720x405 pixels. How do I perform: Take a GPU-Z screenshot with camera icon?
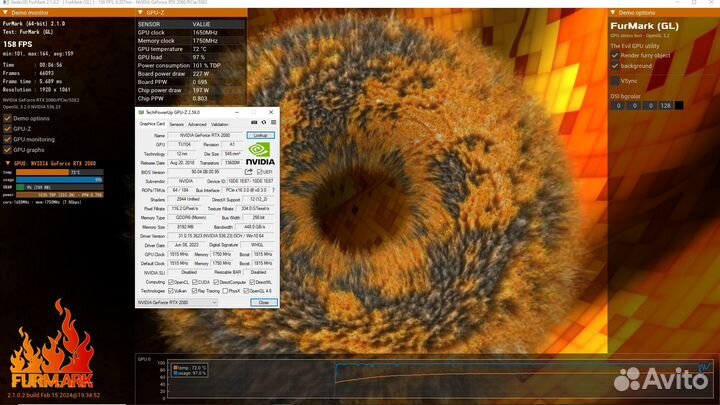click(x=254, y=123)
